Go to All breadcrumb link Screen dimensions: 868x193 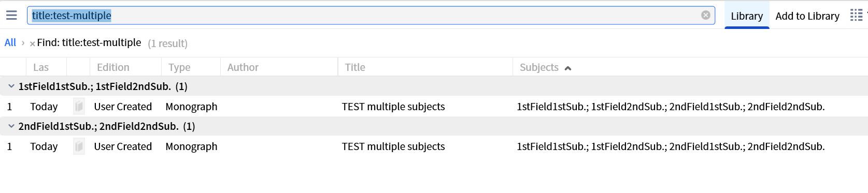pyautogui.click(x=10, y=42)
